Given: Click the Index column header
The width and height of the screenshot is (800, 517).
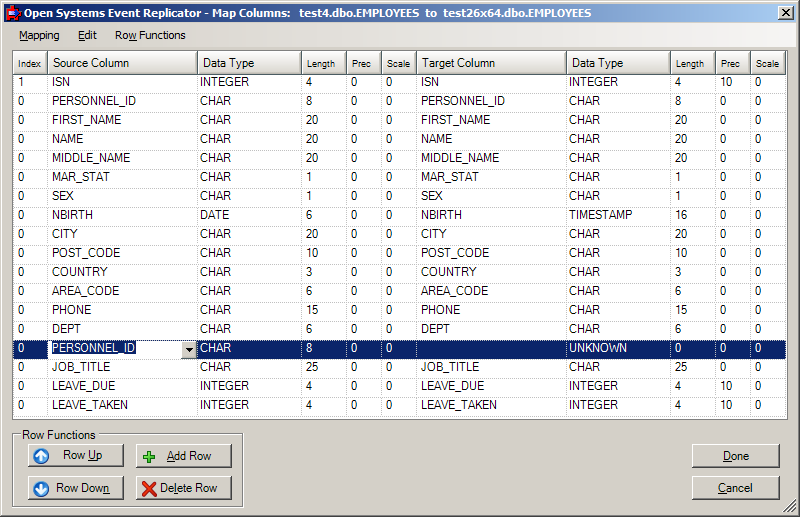Looking at the screenshot, I should click(30, 63).
